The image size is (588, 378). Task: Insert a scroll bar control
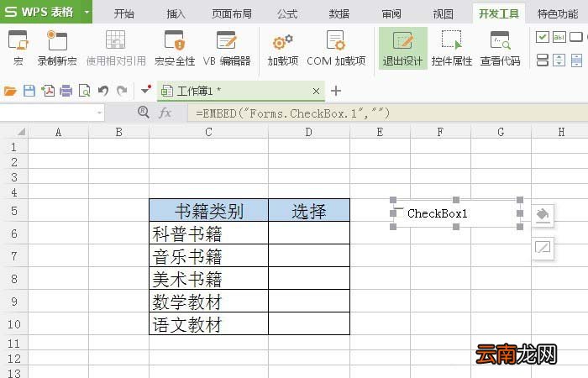(576, 60)
